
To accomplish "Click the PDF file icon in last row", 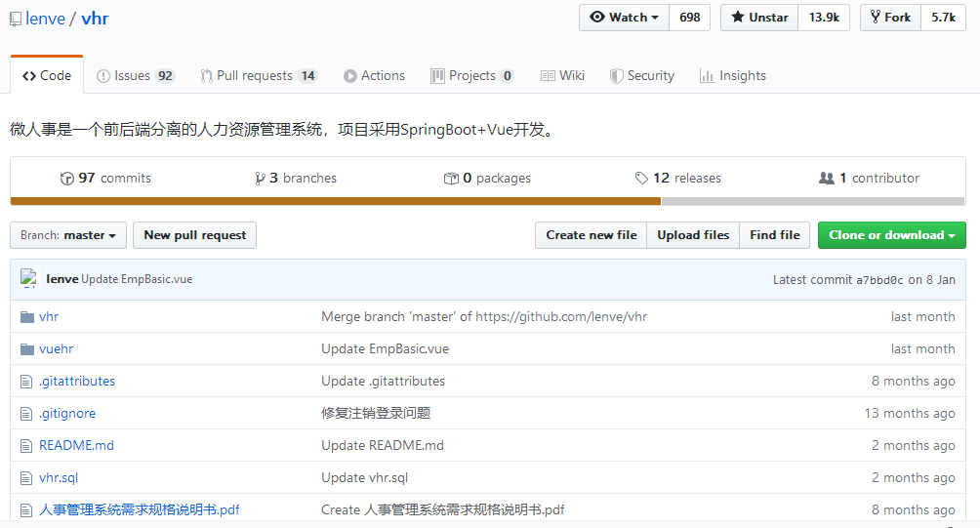I will point(26,510).
